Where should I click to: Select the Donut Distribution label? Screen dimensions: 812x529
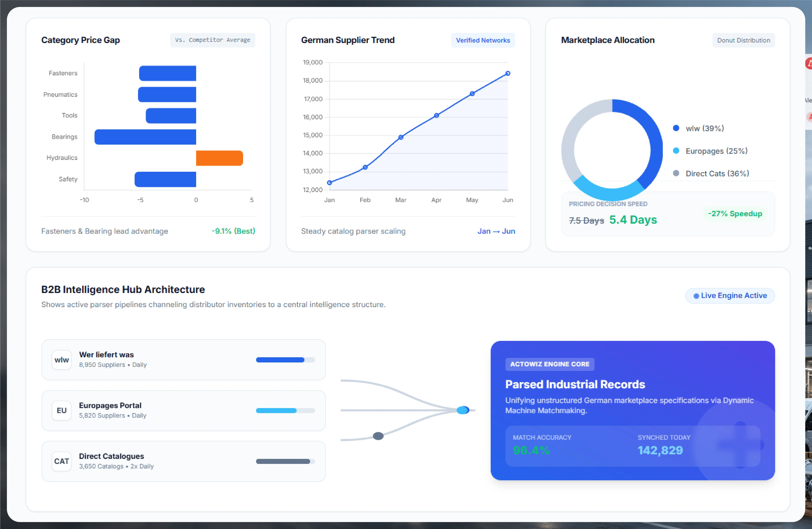pyautogui.click(x=743, y=40)
